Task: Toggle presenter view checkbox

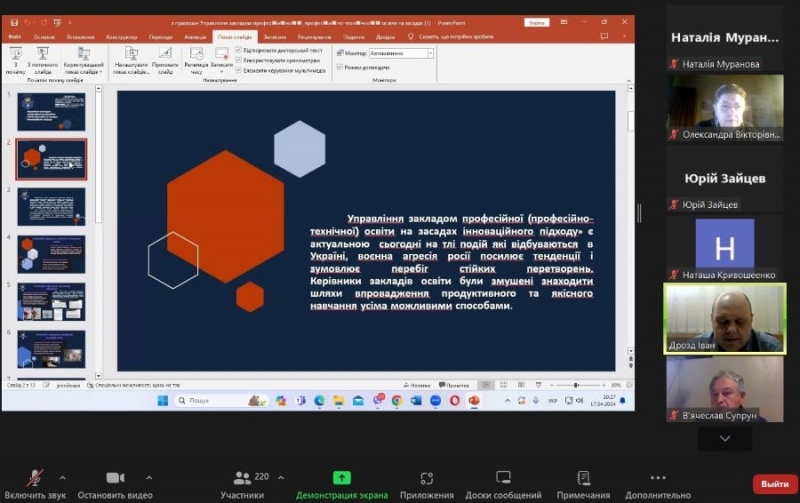Action: [x=340, y=67]
